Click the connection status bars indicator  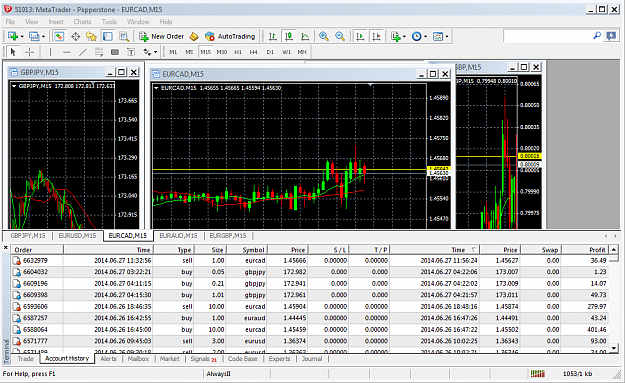click(x=537, y=373)
